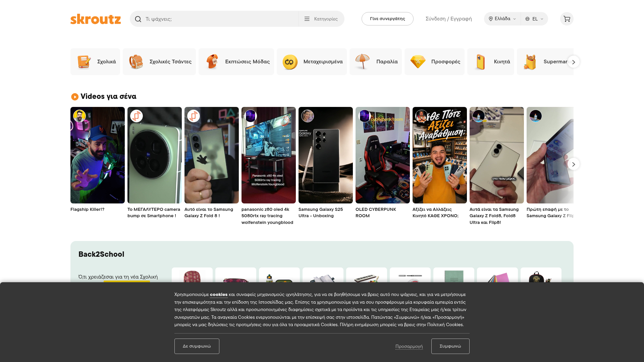Click the channel avatar on OLED CYBERPUNK ROOM video

[365, 116]
